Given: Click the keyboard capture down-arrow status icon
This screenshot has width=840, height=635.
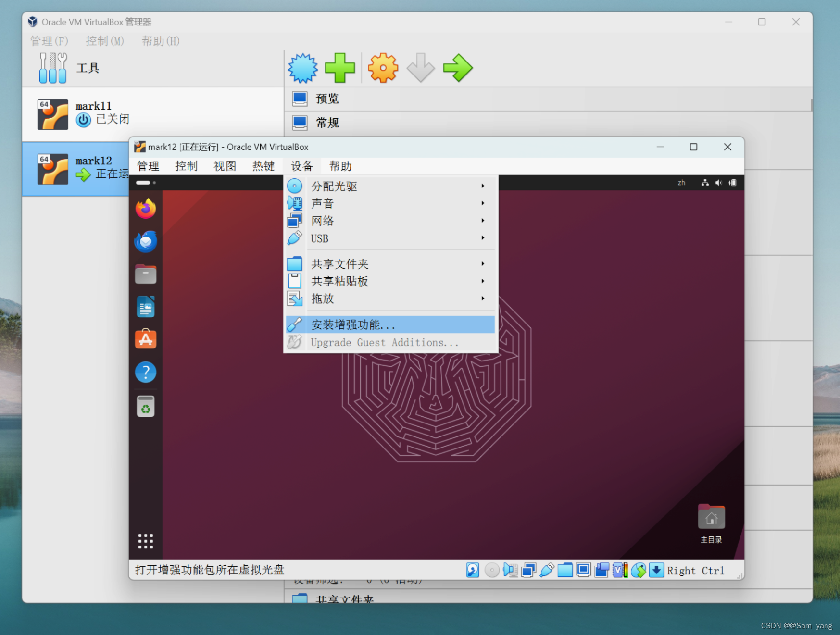Looking at the screenshot, I should coord(656,570).
